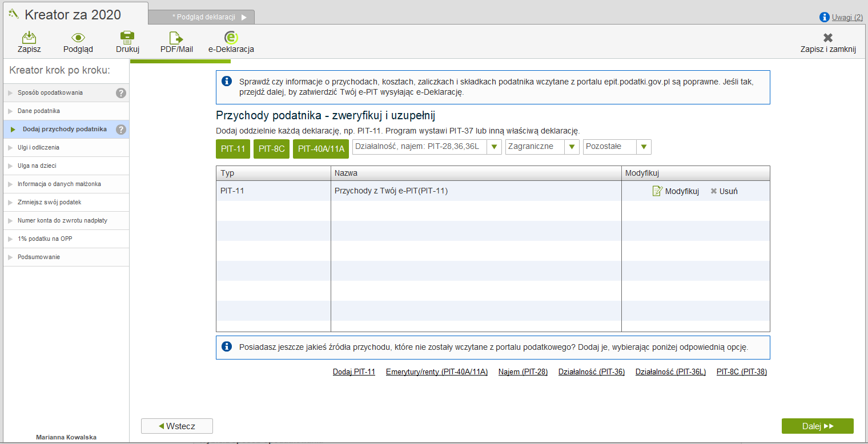868x444 pixels.
Task: Click help icon beside Dodaj przychody podatnika
Action: point(120,130)
